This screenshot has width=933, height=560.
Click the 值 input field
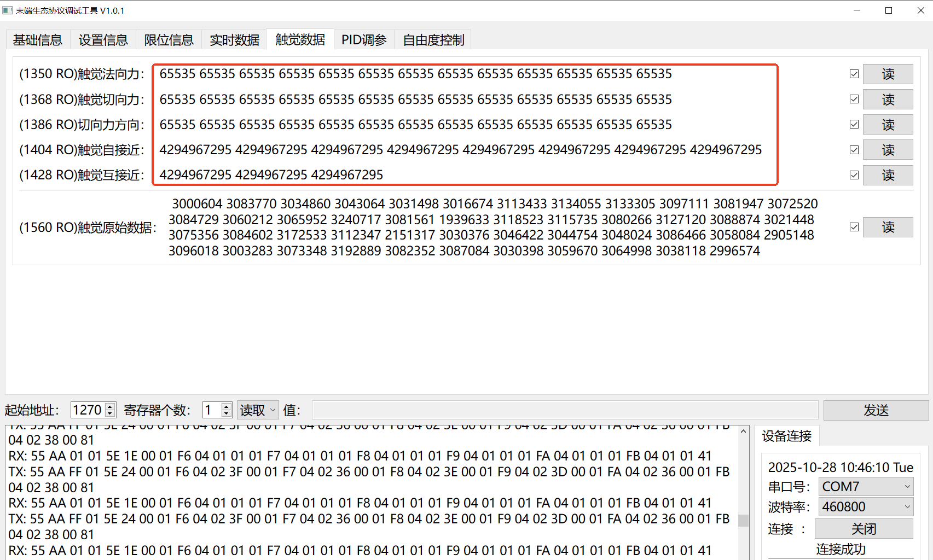tap(565, 410)
